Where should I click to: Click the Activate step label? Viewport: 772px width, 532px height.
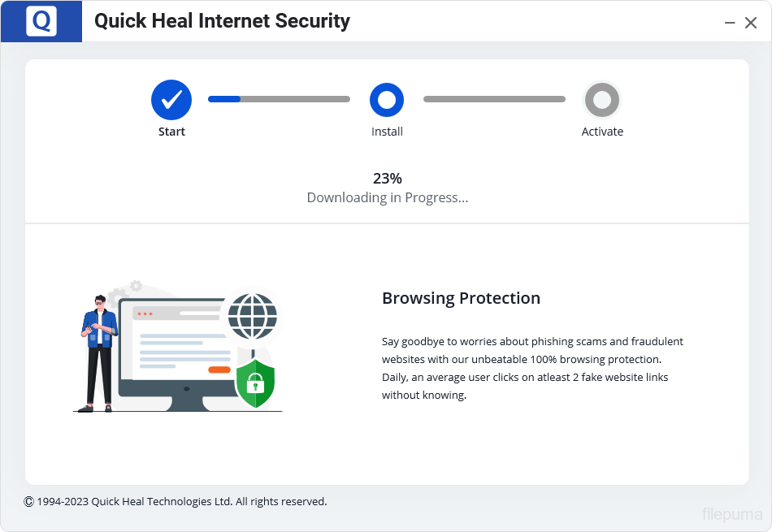[x=602, y=132]
